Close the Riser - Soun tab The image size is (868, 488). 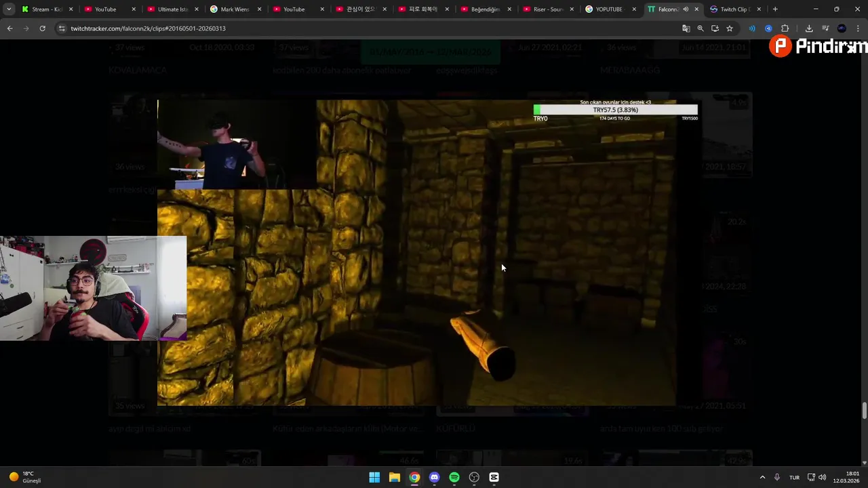pyautogui.click(x=572, y=9)
